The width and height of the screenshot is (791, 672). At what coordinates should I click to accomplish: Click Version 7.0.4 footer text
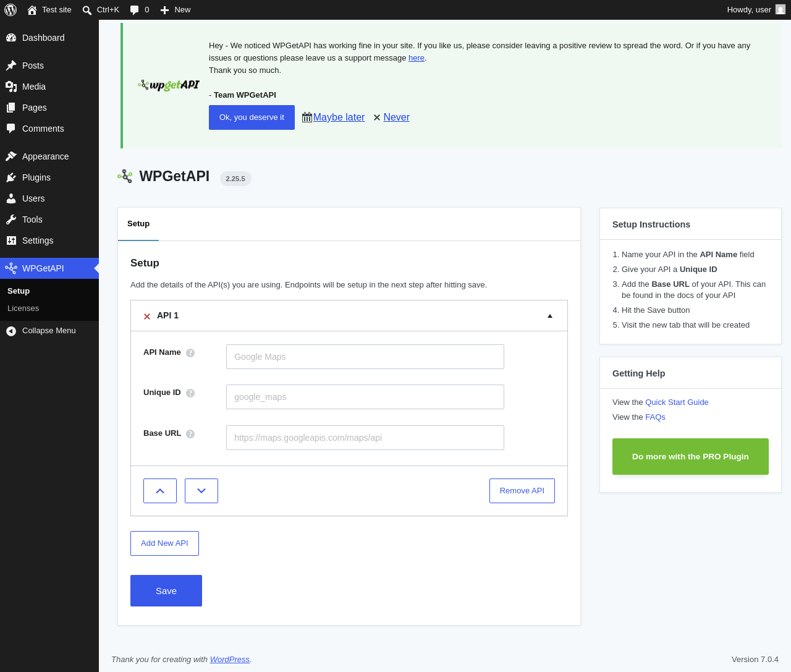click(x=755, y=660)
